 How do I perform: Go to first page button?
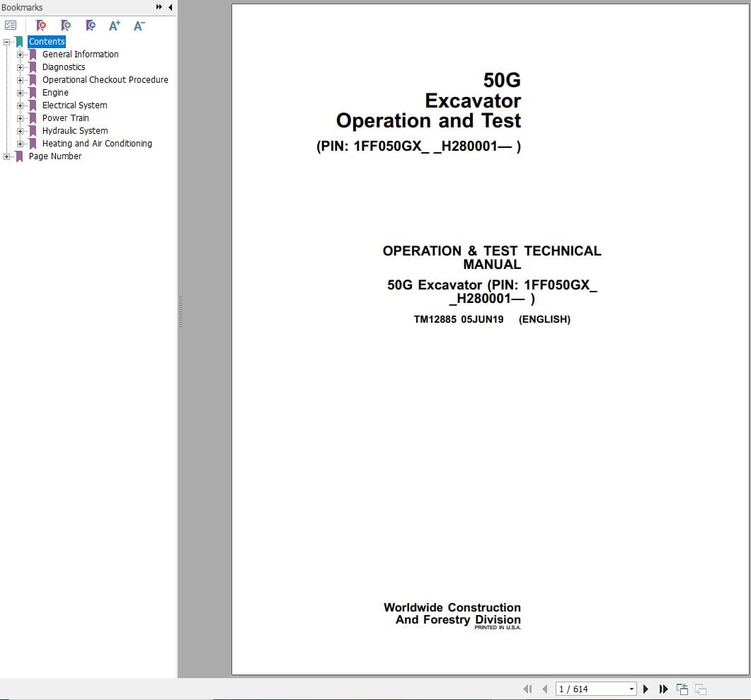pos(528,689)
